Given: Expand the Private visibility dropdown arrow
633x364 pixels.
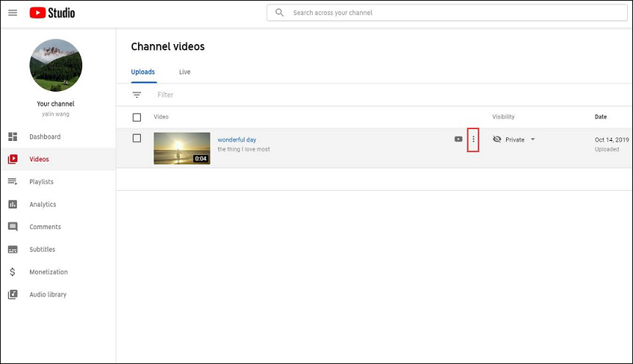Looking at the screenshot, I should (x=532, y=139).
